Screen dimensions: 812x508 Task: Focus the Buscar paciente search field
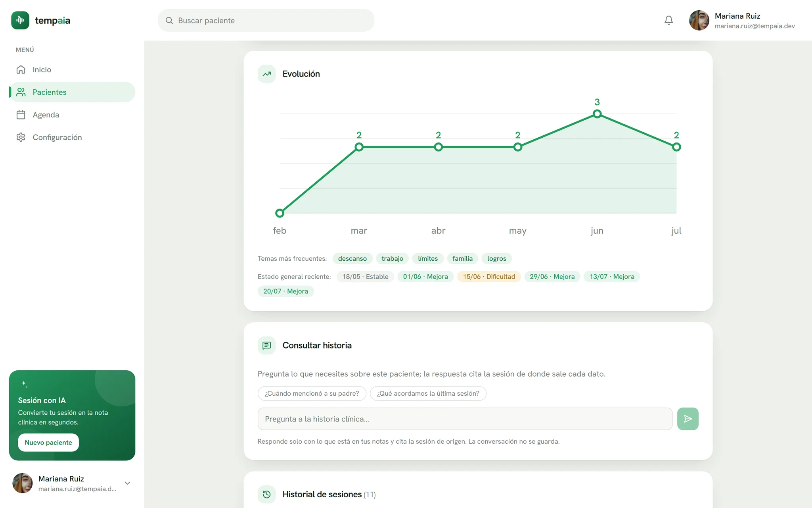coord(266,21)
